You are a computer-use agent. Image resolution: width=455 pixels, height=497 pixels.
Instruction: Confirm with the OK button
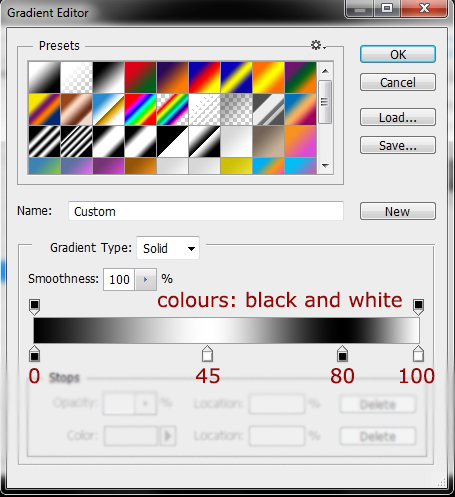tap(398, 54)
